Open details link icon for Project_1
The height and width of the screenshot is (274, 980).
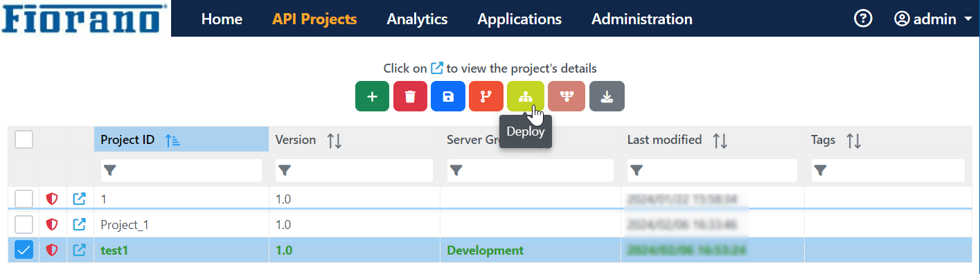[80, 224]
